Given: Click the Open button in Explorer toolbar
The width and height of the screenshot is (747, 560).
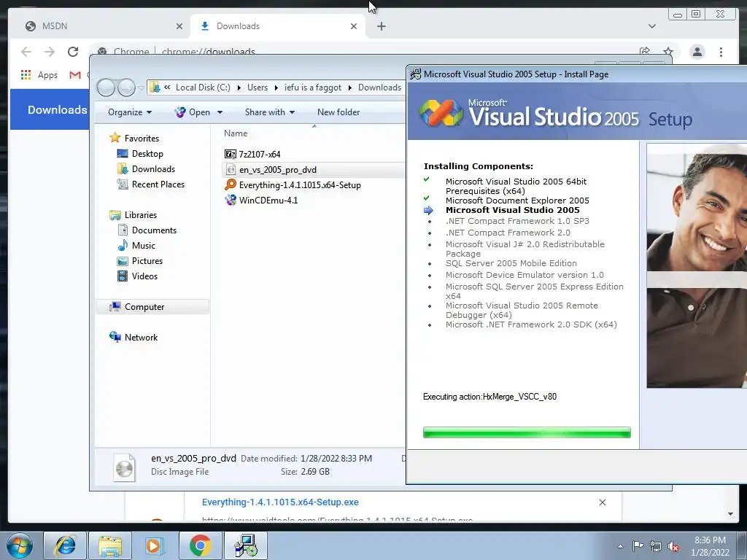Looking at the screenshot, I should point(193,112).
